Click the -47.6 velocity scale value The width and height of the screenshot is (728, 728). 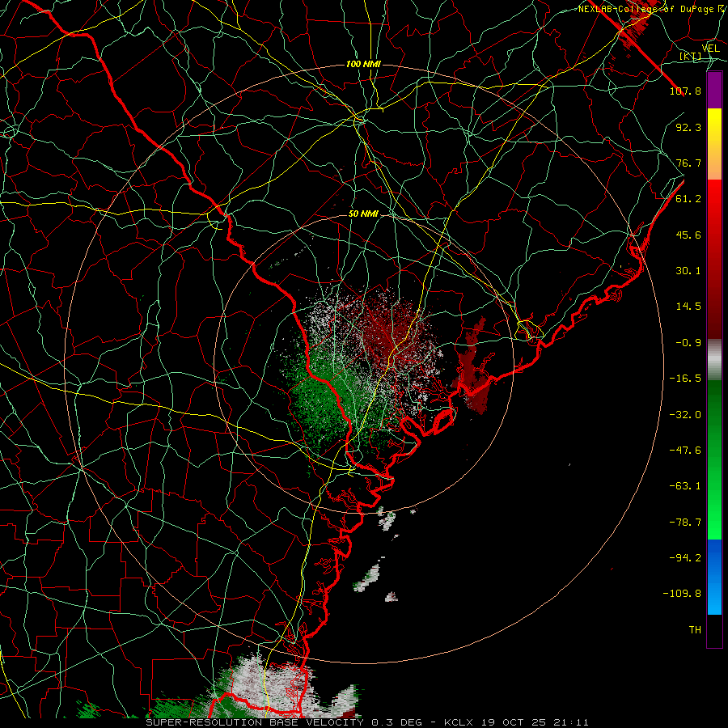685,451
